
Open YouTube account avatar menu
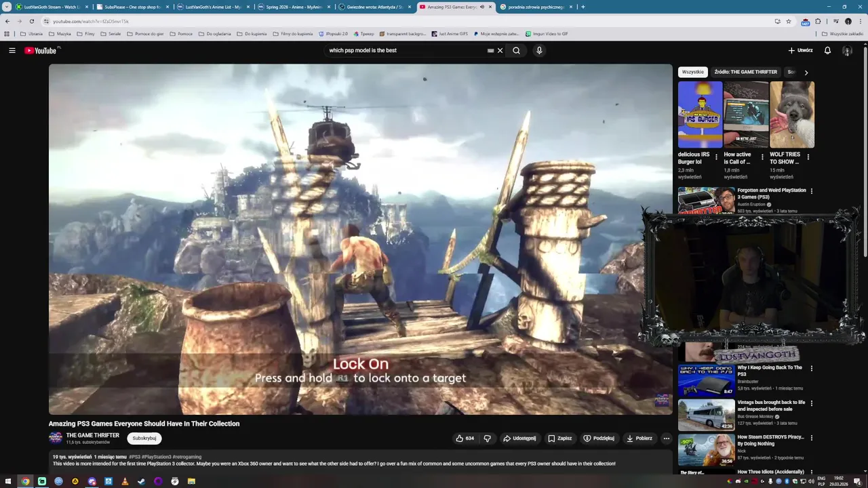[847, 50]
